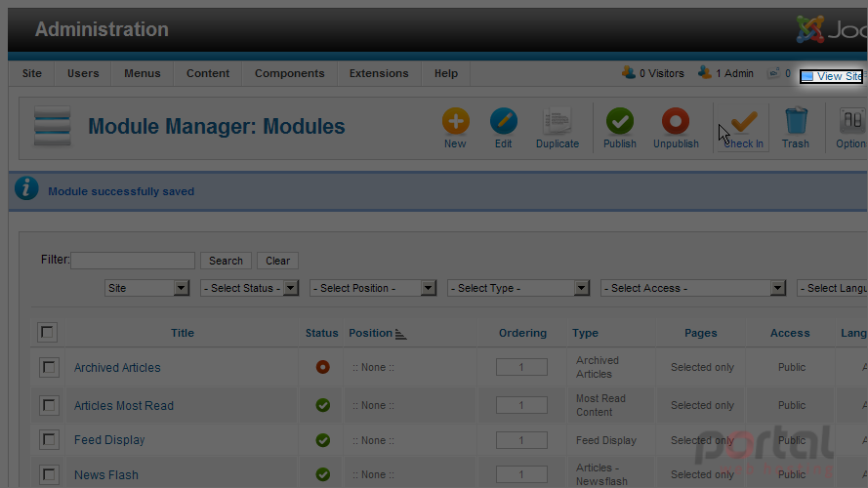Screen dimensions: 868x488
Task: Click the View Site link
Action: pos(832,76)
